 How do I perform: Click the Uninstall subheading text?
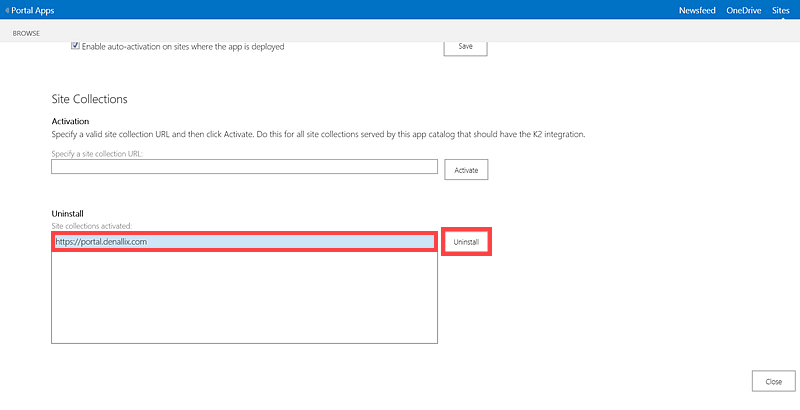pos(67,214)
